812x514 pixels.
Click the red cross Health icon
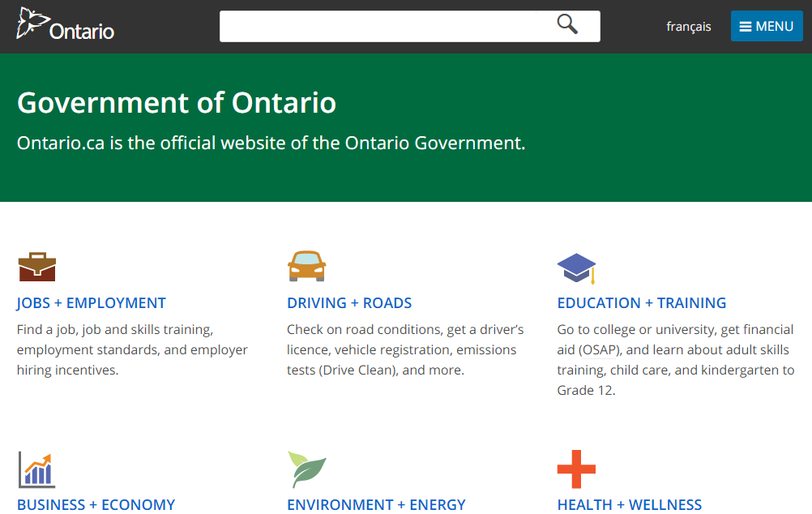576,469
